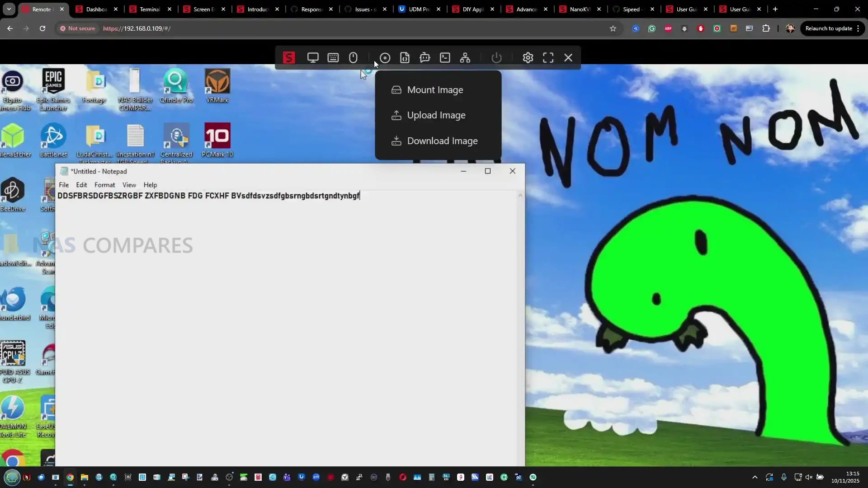Open the screen/video settings monitor icon
868x488 pixels.
[x=313, y=58]
